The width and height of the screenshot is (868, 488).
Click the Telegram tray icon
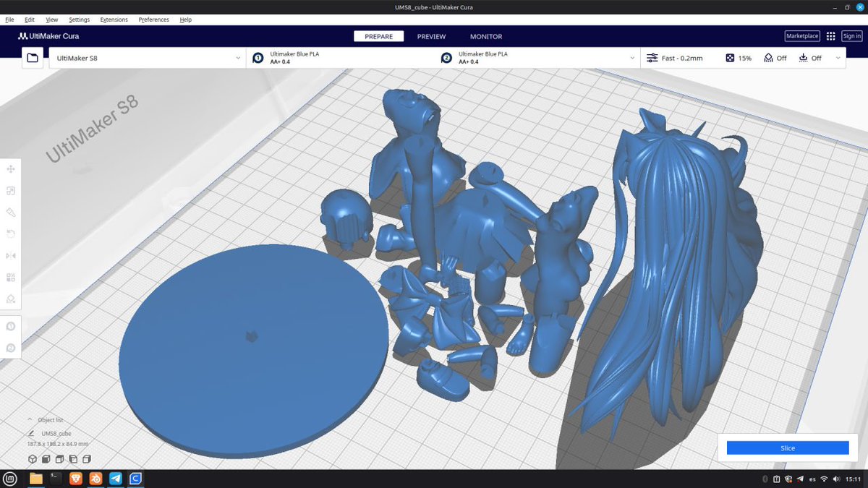coord(799,479)
